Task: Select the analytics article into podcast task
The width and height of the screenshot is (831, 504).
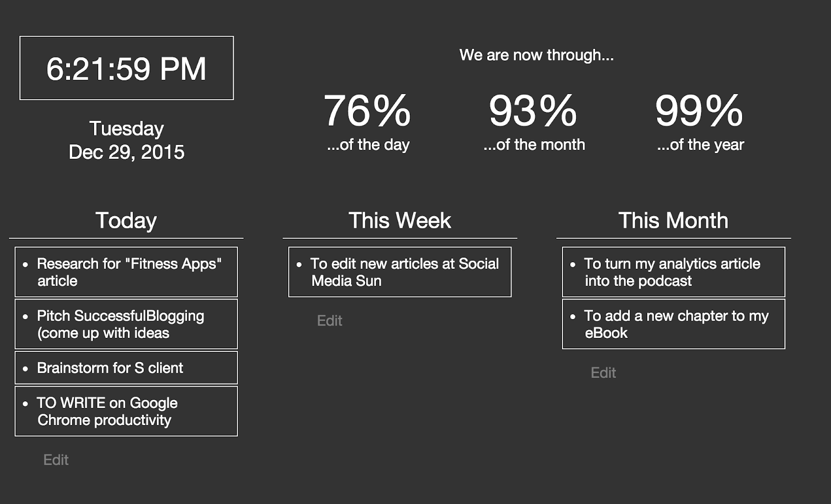Action: tap(674, 272)
